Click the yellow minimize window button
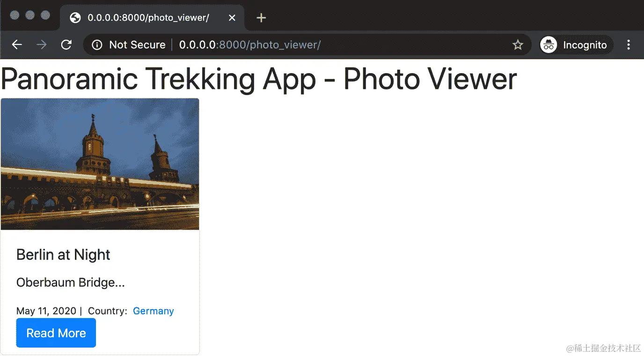644x356 pixels. tap(30, 15)
